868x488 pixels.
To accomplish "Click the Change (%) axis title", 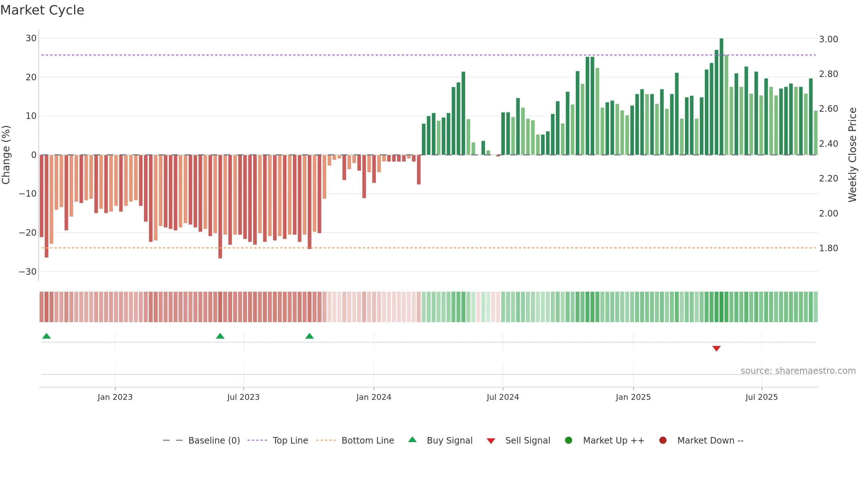I will coord(6,155).
